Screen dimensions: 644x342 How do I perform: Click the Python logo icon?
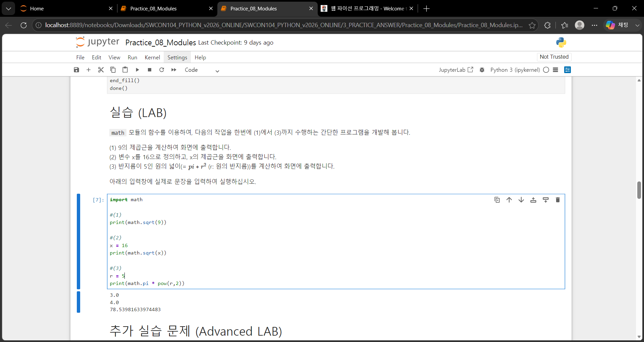[x=561, y=42]
